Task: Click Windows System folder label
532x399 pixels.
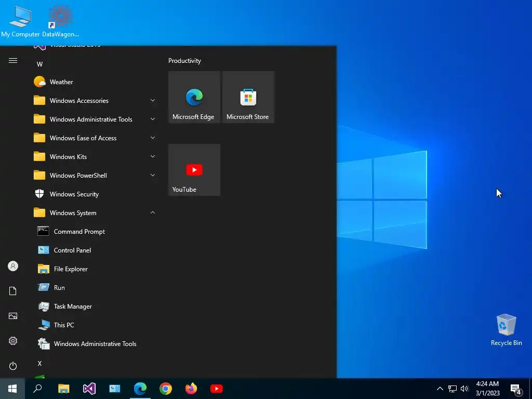Action: click(x=73, y=213)
